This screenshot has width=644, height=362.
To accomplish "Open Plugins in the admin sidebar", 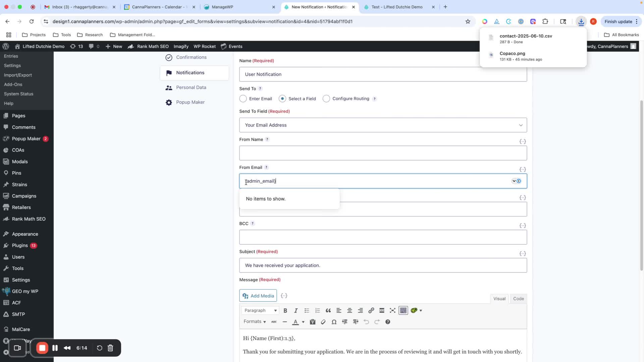I will [x=20, y=246].
